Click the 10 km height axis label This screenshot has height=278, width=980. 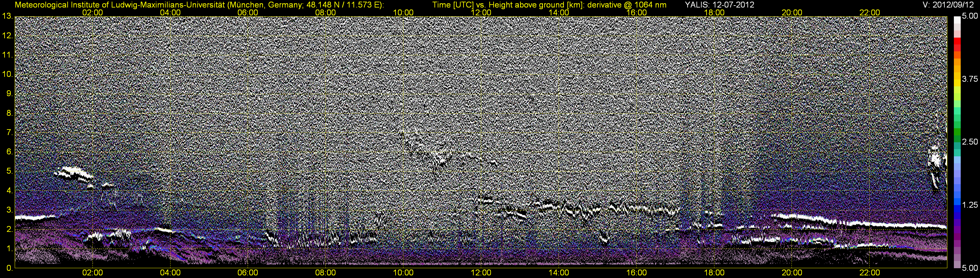pos(8,74)
